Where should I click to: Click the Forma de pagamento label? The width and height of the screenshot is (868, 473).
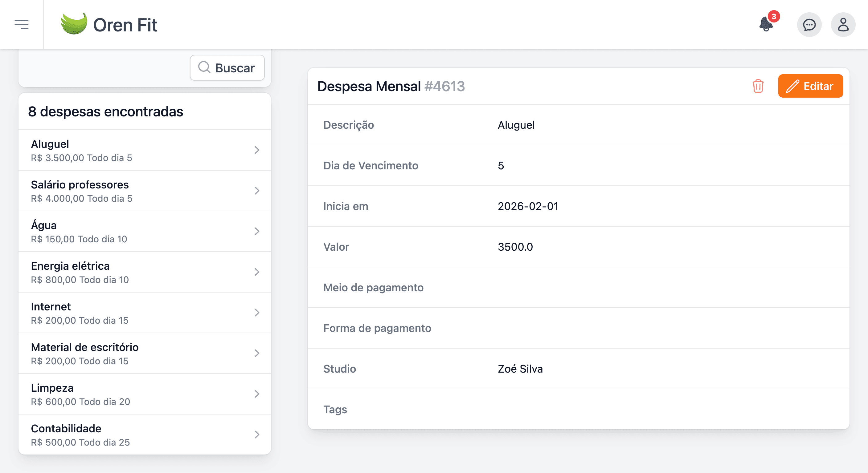click(377, 328)
